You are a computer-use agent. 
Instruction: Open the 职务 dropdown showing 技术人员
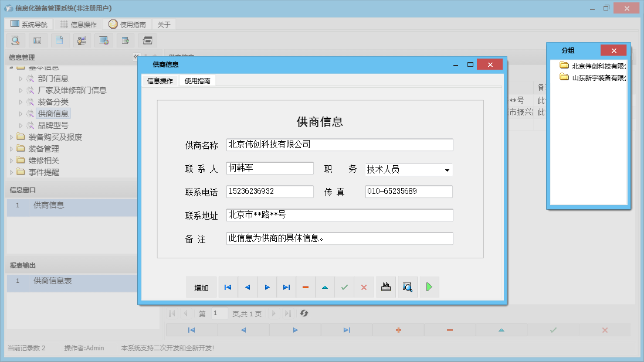pyautogui.click(x=449, y=169)
